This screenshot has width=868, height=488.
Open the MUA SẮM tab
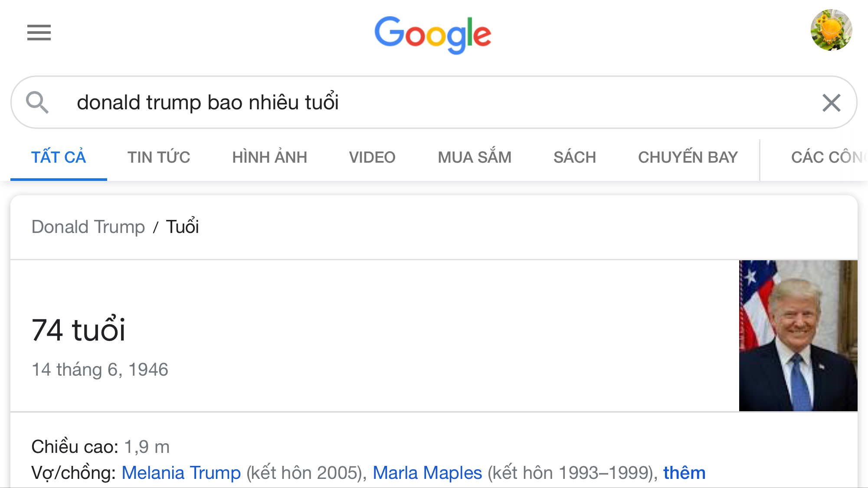point(475,157)
